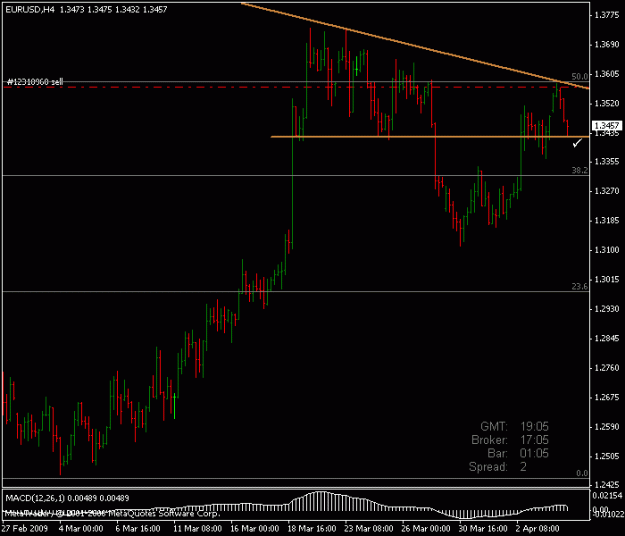
Task: Click the '30 Mar 16:00' time axis label
Action: tap(483, 529)
